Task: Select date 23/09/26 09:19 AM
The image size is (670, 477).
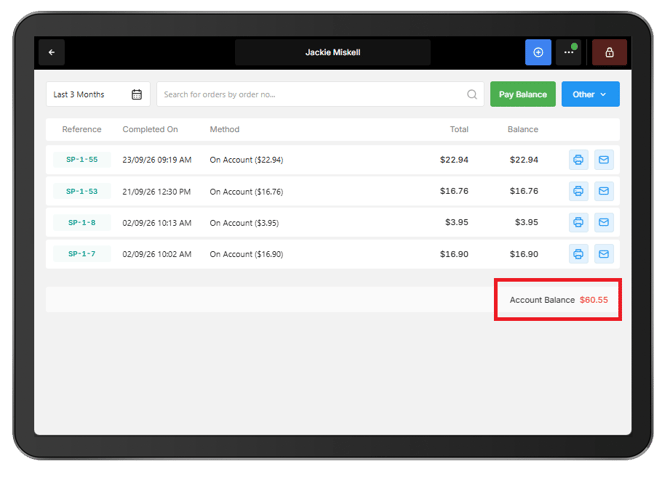Action: click(157, 160)
